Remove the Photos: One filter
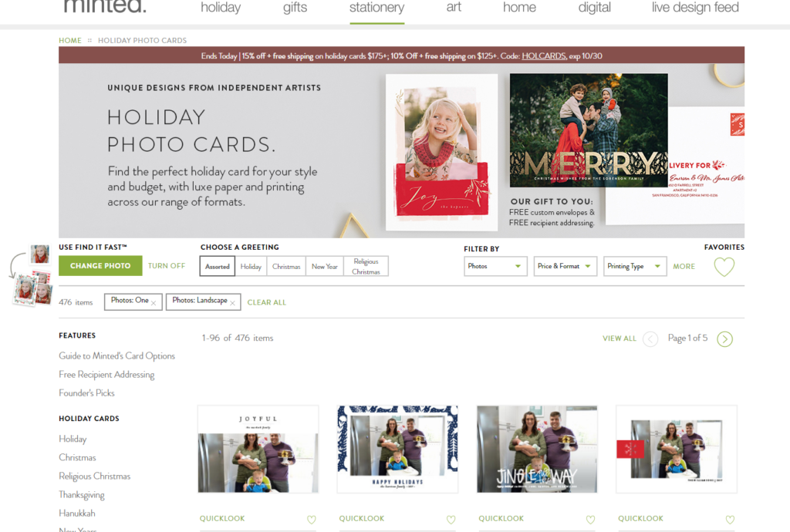The image size is (790, 532). tap(154, 303)
